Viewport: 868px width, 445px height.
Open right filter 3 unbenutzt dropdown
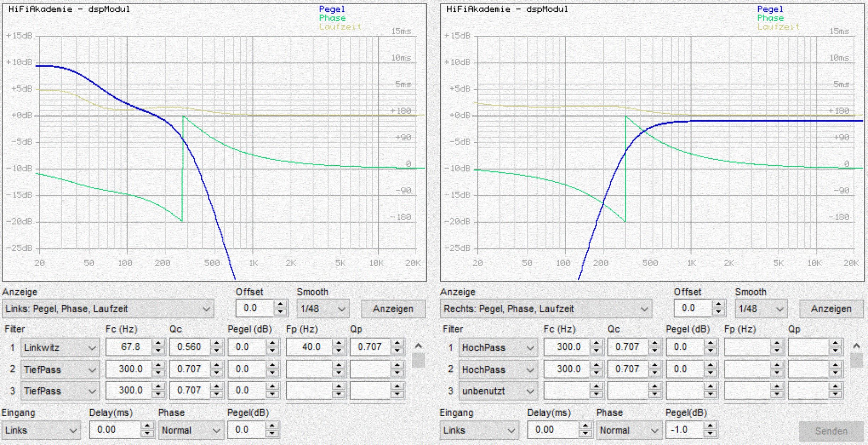(530, 391)
